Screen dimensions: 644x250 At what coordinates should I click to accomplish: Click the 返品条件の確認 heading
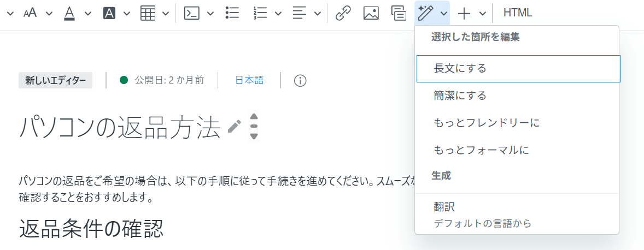click(x=91, y=229)
